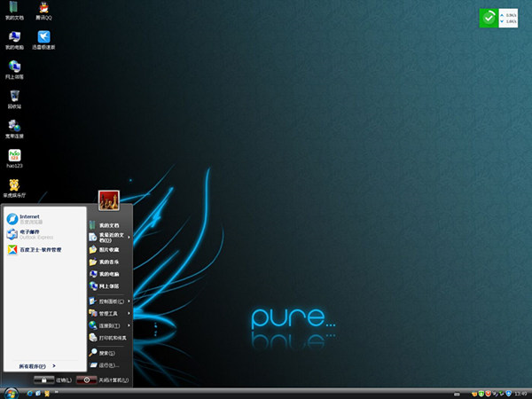Image resolution: width=532 pixels, height=399 pixels.
Task: Click the system tray clock
Action: tap(520, 392)
